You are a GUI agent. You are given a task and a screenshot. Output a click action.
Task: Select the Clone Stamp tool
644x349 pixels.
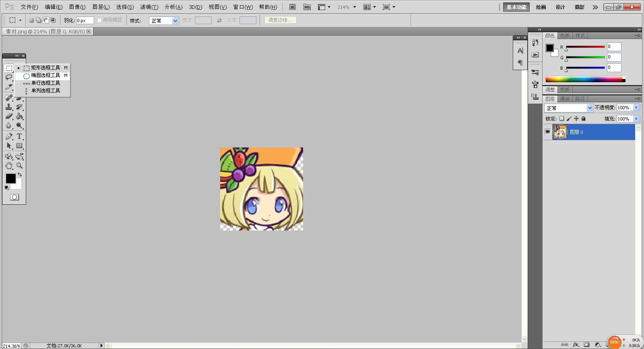point(9,107)
